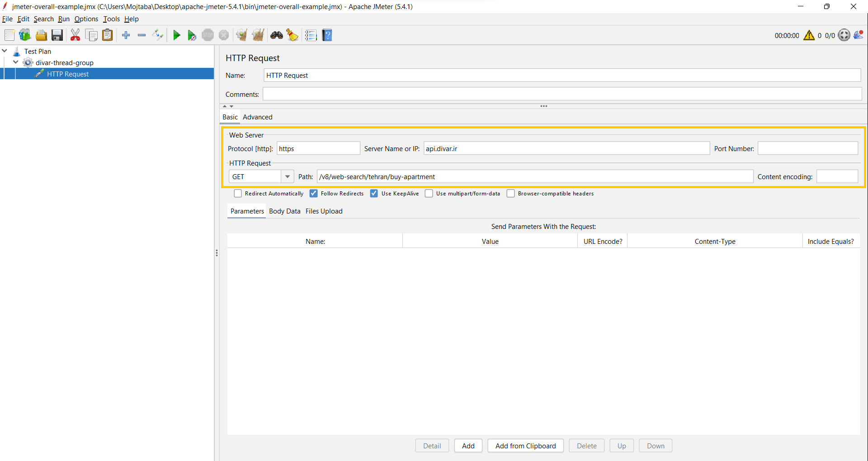Click the Paste clipboard icon
Viewport: 868px width, 461px height.
click(x=107, y=35)
